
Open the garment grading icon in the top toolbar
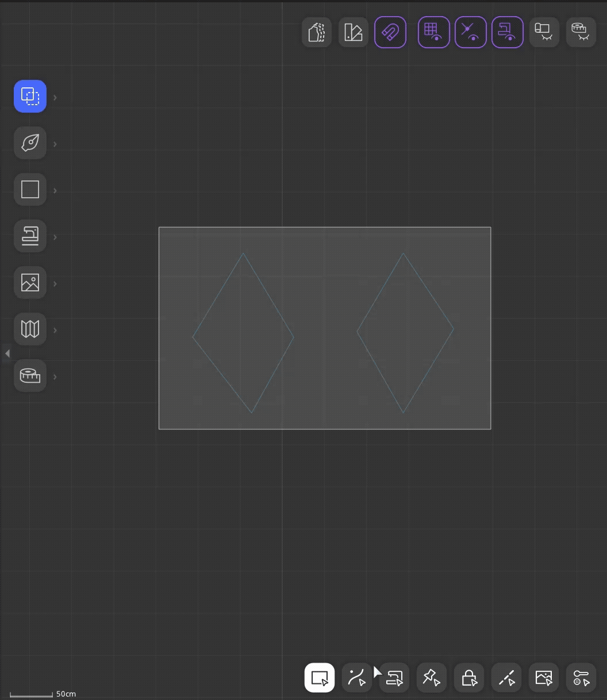point(317,32)
